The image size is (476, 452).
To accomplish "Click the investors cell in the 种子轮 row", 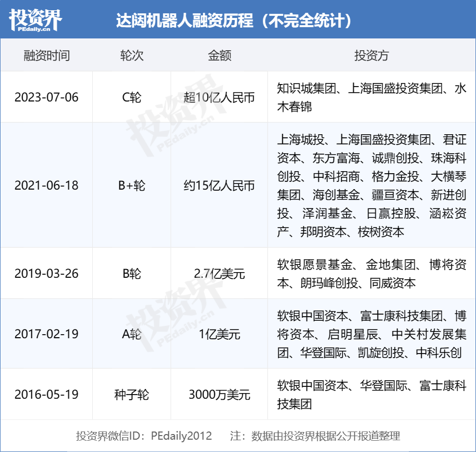I will coord(371,395).
